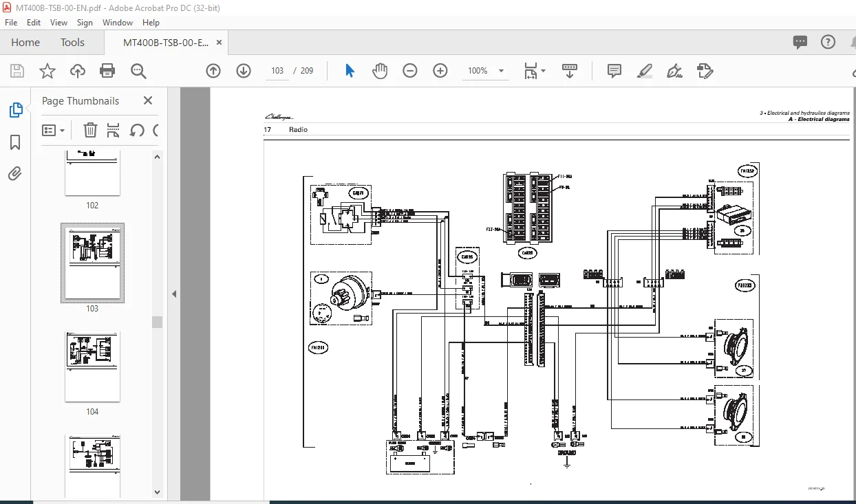Click the 'A - Electrical diagrams' header text
Image resolution: width=856 pixels, height=504 pixels.
click(x=819, y=120)
